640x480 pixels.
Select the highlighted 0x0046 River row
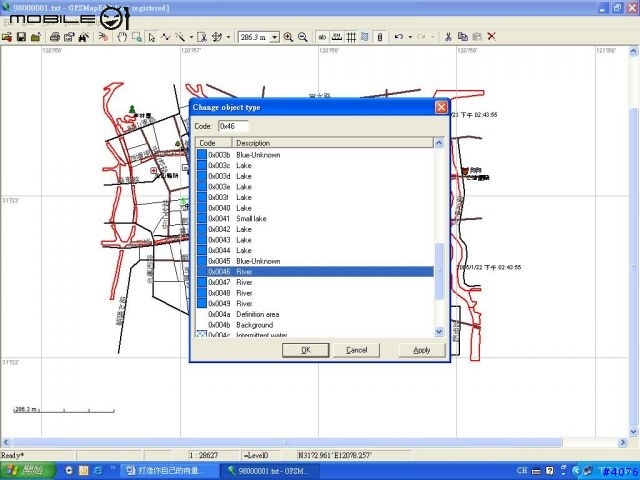(315, 272)
